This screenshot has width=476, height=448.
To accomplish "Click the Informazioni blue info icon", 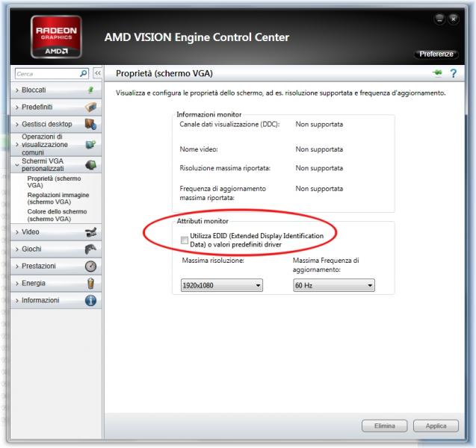I will click(x=90, y=301).
